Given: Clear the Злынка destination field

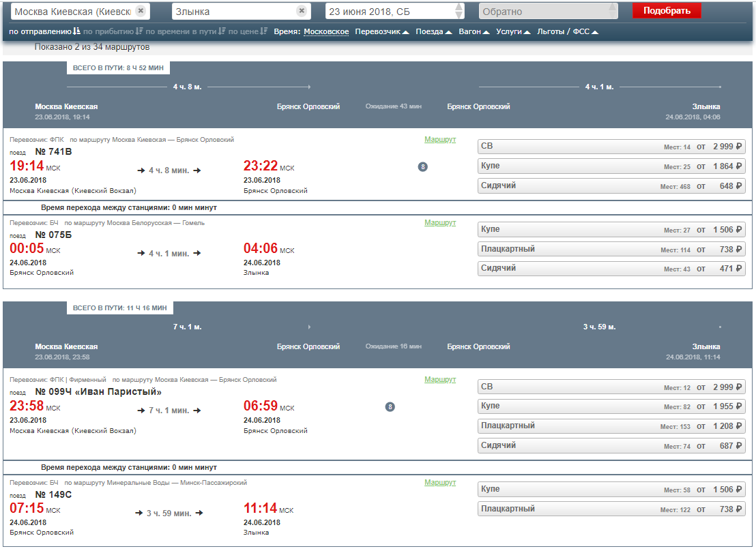Looking at the screenshot, I should (x=301, y=11).
